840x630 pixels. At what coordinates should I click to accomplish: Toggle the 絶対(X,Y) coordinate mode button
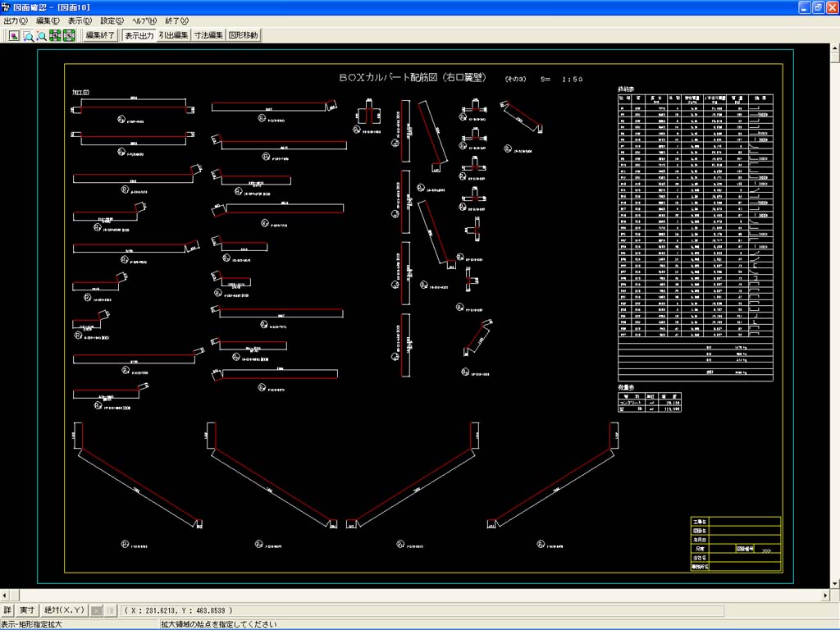64,610
